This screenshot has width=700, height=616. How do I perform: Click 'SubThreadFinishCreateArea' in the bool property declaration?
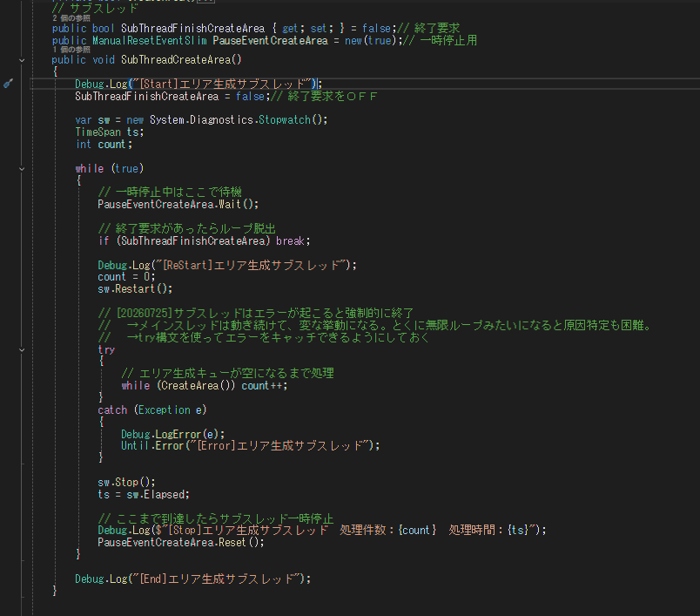(193, 29)
